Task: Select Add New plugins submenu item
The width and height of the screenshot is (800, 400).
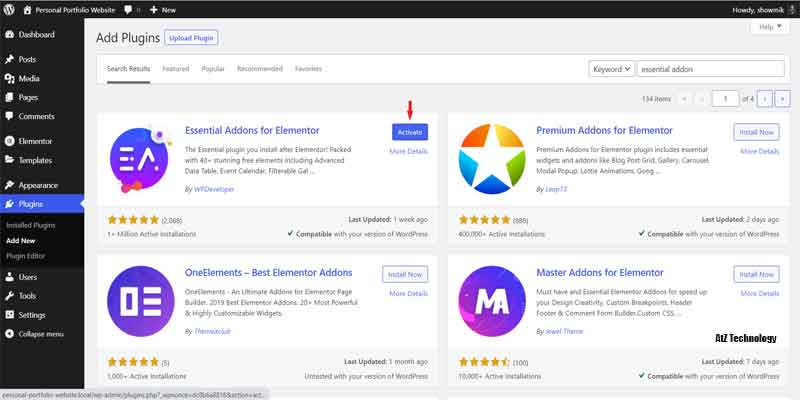Action: [21, 240]
